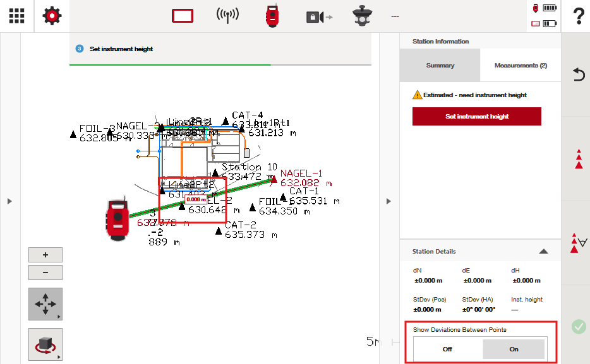
Task: Turn off Show Deviations Between Points
Action: click(x=447, y=349)
